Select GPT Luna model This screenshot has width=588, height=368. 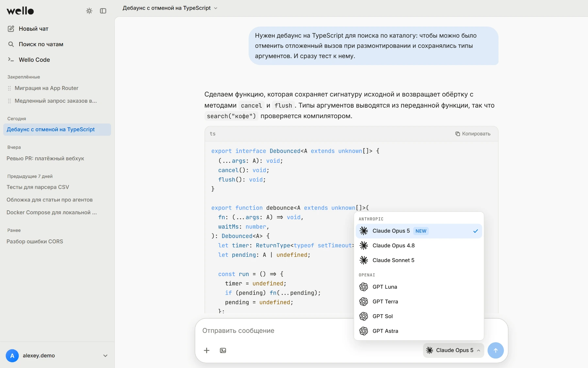pos(419,287)
